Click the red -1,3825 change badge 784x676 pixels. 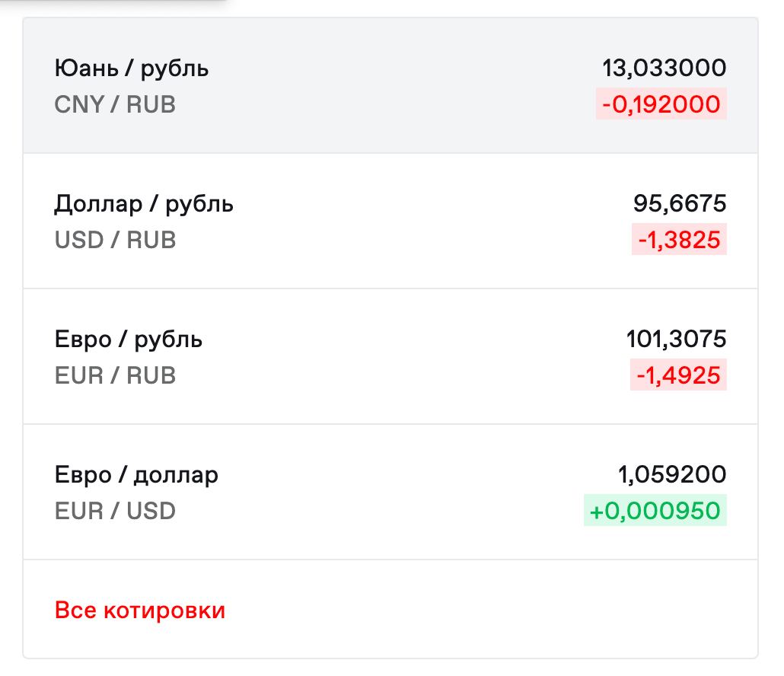(678, 240)
